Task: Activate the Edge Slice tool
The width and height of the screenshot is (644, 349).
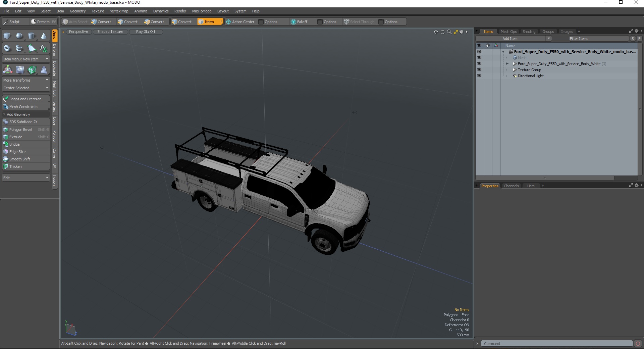Action: [26, 152]
